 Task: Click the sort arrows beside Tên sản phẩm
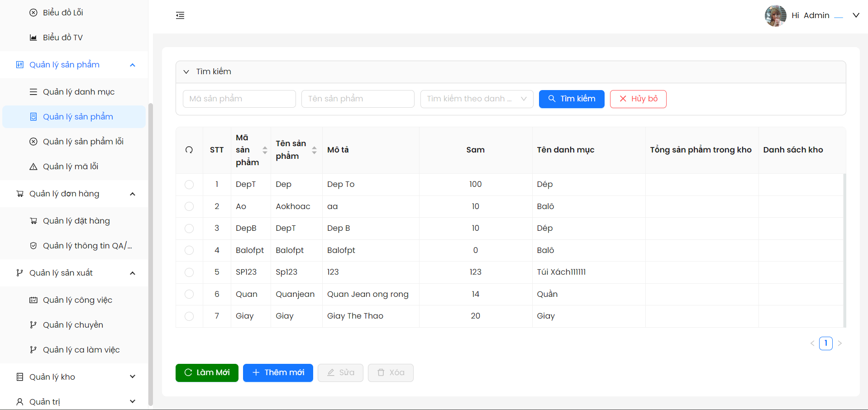[x=314, y=150]
